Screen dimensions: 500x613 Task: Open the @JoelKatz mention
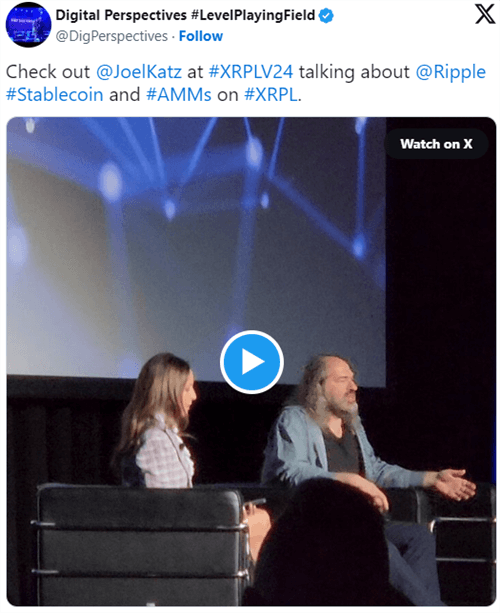coord(139,72)
